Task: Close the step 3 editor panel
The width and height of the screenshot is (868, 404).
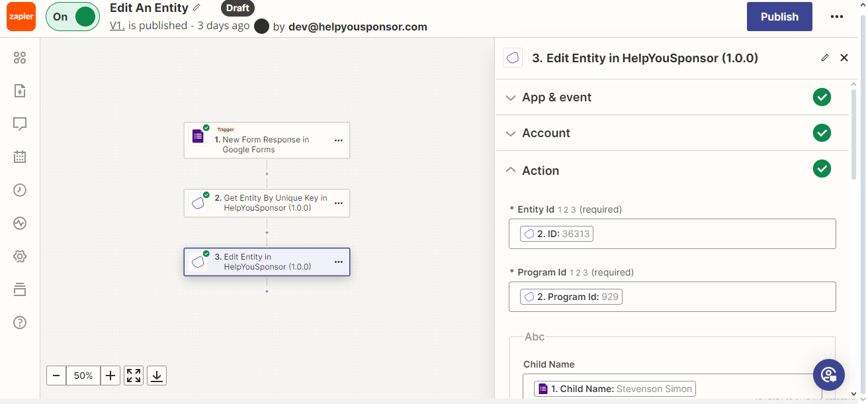Action: [844, 58]
